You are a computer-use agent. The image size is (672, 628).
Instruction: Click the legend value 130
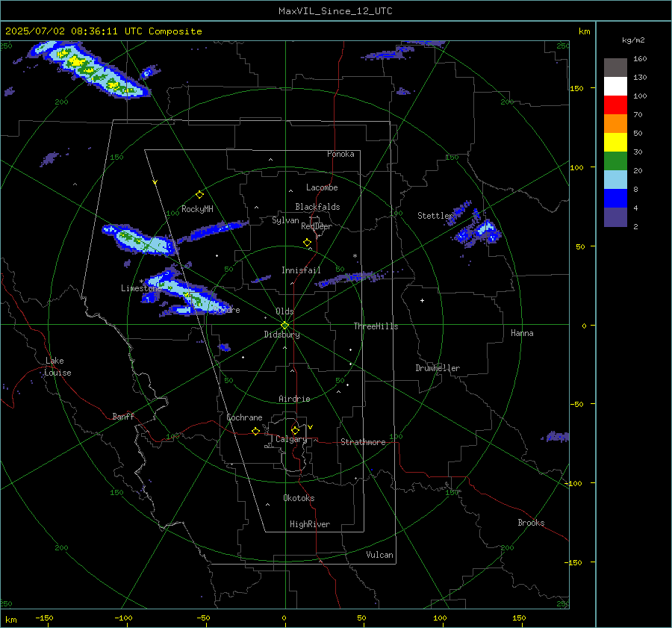point(640,77)
